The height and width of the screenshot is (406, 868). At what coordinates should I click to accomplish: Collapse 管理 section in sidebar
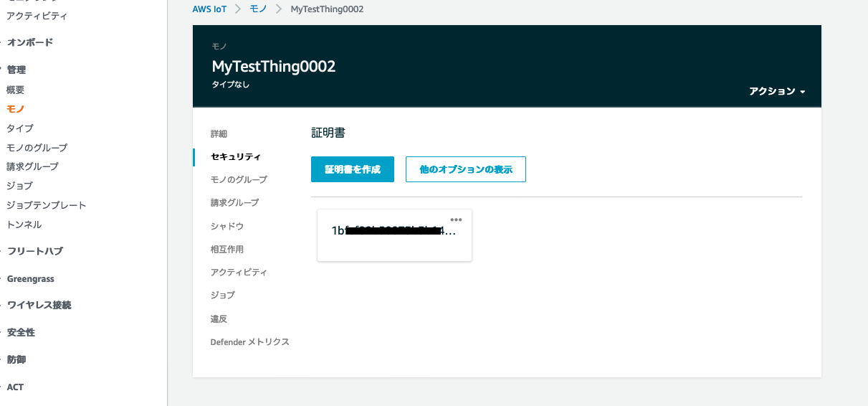[x=16, y=70]
